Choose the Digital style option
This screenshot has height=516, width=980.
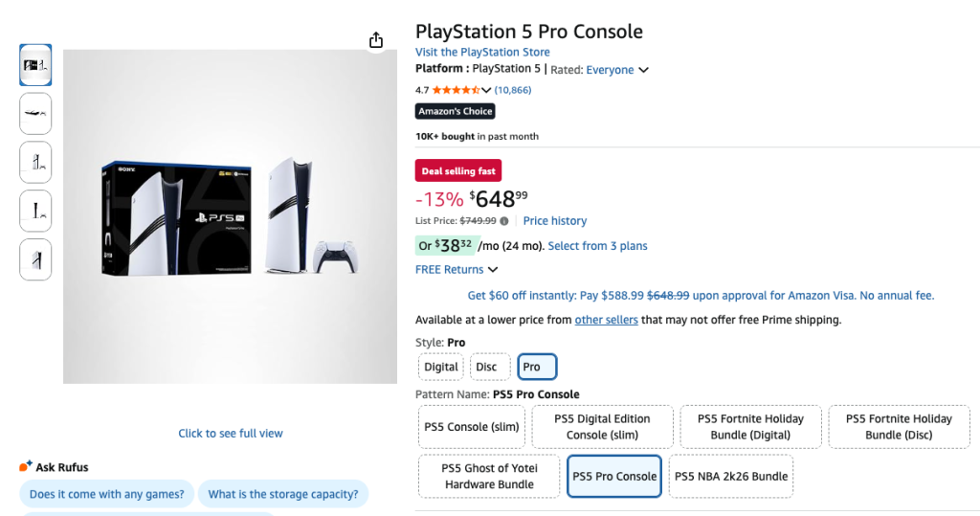(441, 367)
